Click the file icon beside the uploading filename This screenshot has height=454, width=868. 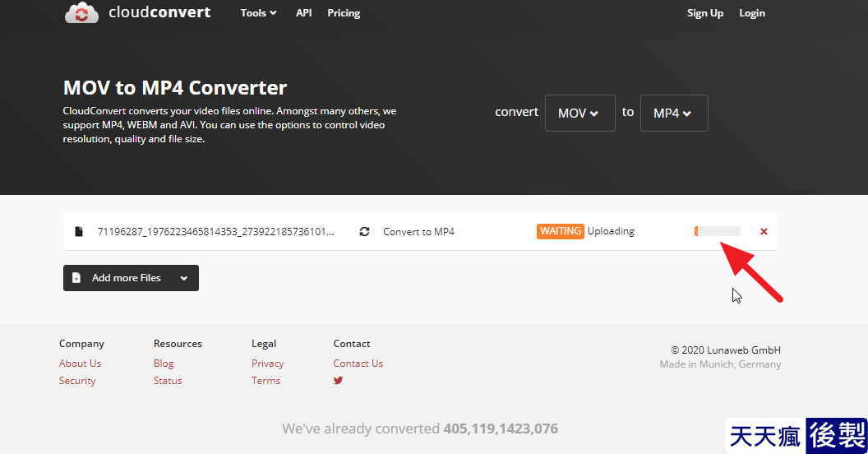(x=79, y=231)
